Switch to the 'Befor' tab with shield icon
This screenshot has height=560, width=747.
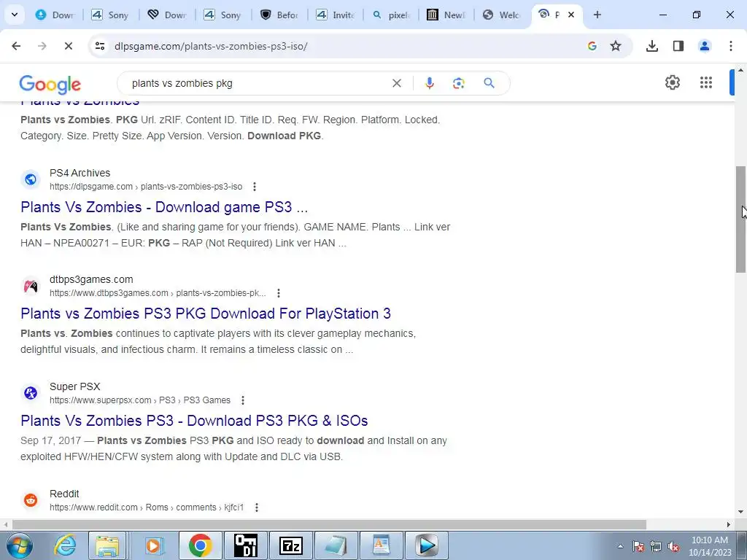point(279,15)
